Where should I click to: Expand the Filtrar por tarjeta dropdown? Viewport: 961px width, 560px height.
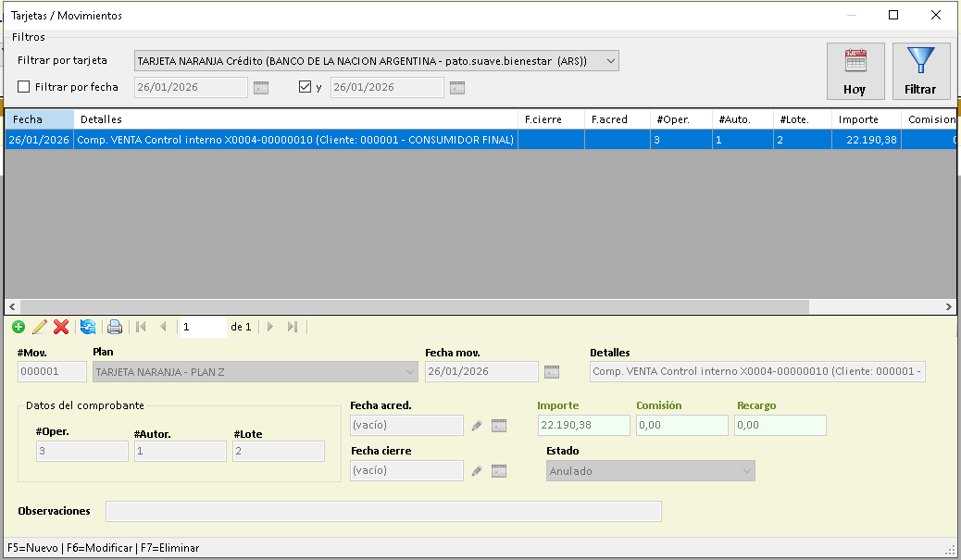[x=610, y=61]
